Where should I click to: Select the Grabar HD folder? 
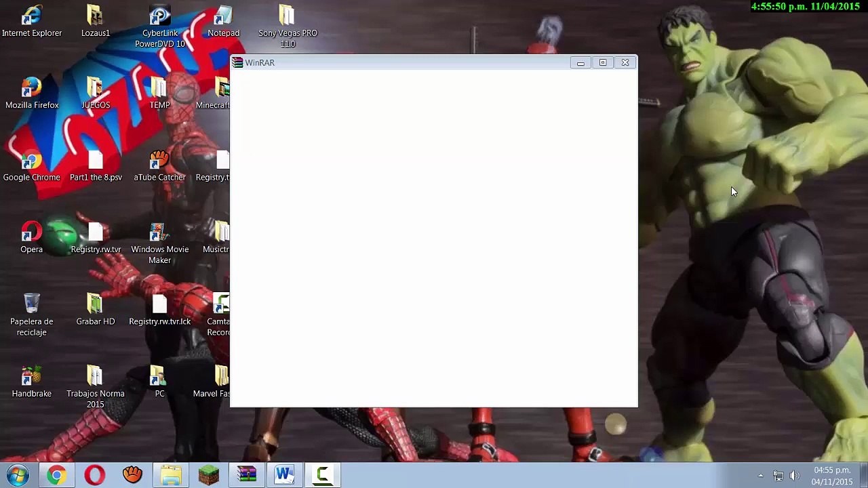point(96,309)
